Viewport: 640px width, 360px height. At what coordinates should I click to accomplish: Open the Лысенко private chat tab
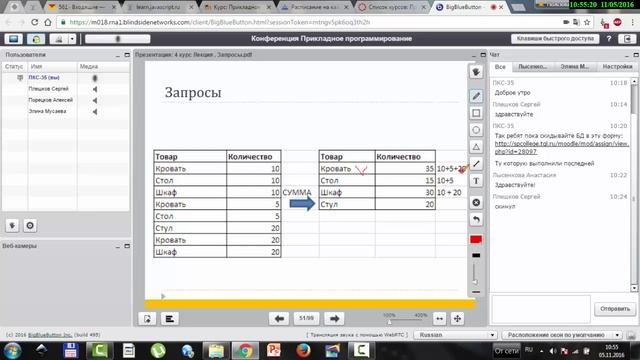tap(532, 67)
